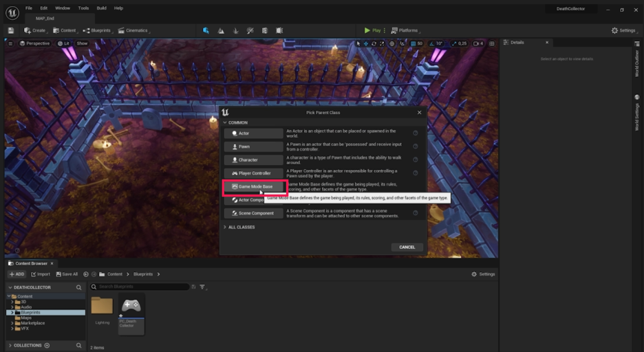Choose the viewport Select objects cursor tool
This screenshot has height=352, width=644.
tap(358, 43)
